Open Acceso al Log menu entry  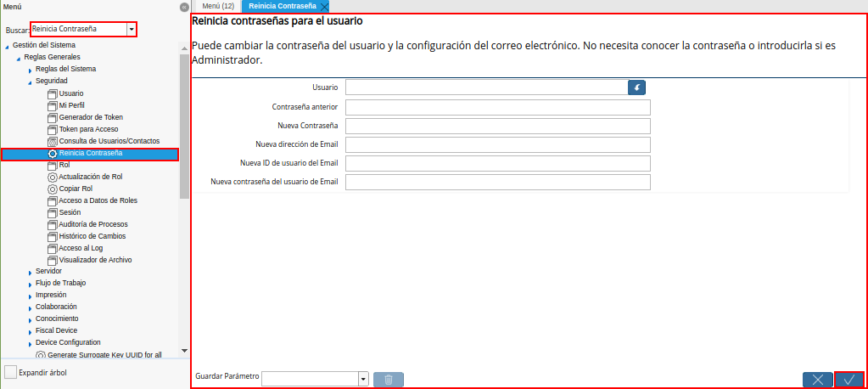pos(81,248)
